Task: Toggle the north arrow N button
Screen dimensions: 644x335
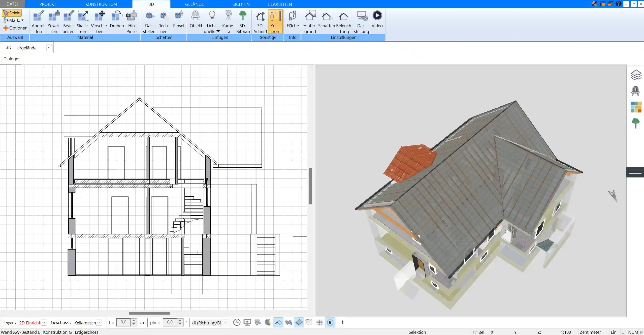Action: (330, 322)
